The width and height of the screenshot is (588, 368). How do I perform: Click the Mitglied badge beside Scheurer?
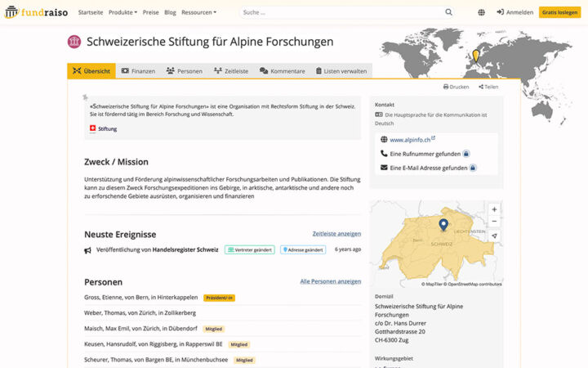(x=244, y=360)
